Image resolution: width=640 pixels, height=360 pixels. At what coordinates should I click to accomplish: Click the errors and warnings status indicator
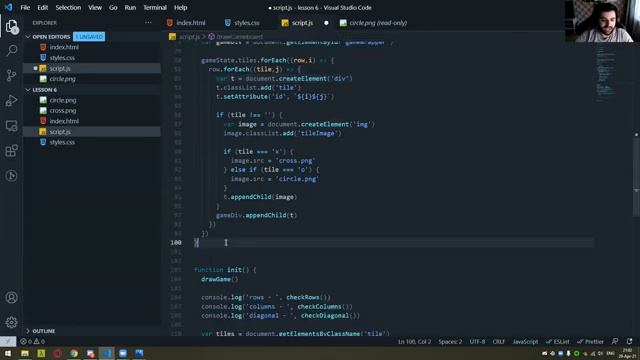32,341
